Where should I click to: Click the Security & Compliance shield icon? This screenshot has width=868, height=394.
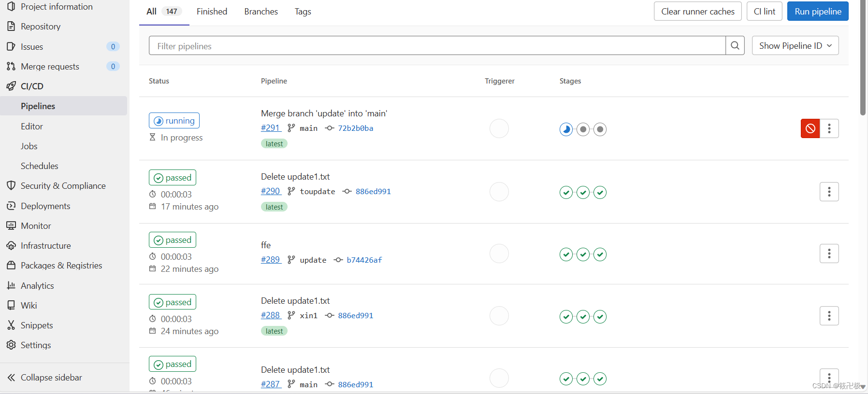(x=11, y=185)
